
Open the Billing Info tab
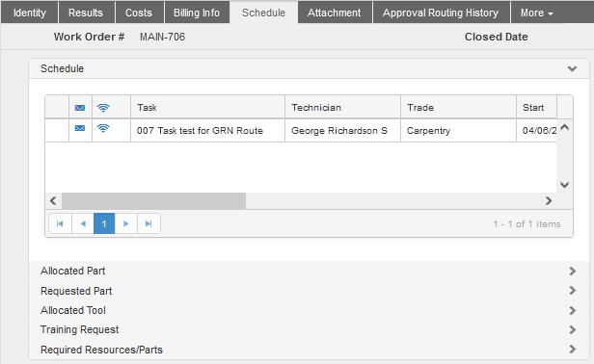[197, 13]
